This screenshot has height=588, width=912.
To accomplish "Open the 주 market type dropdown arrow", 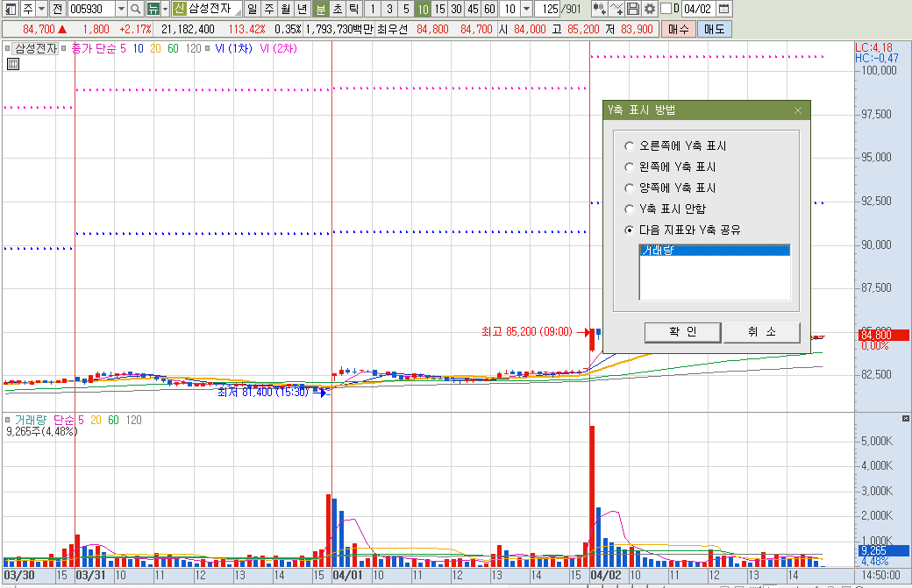I will 41,9.
